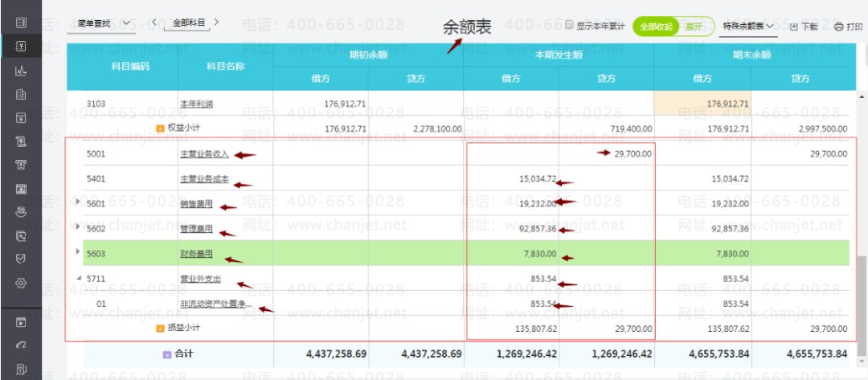Image resolution: width=868 pixels, height=380 pixels.
Task: Open the shield checkmark icon in sidebar
Action: pyautogui.click(x=21, y=259)
